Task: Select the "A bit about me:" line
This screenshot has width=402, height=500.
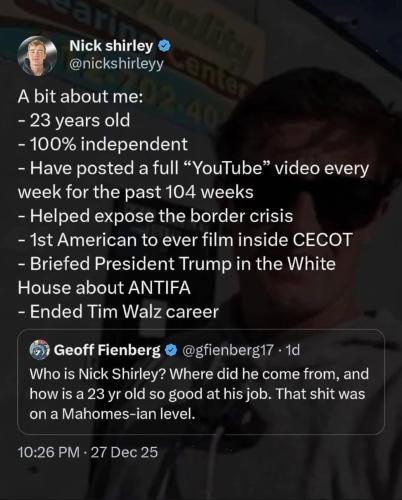Action: [x=80, y=96]
